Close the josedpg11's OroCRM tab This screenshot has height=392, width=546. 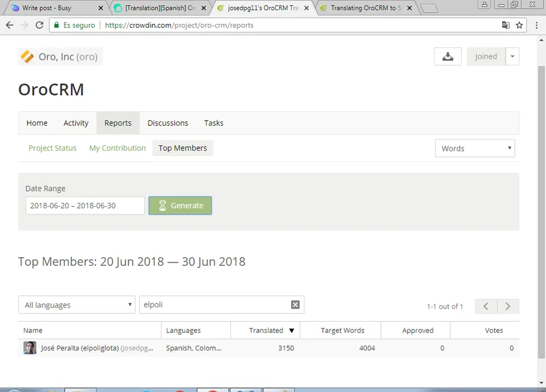click(307, 7)
